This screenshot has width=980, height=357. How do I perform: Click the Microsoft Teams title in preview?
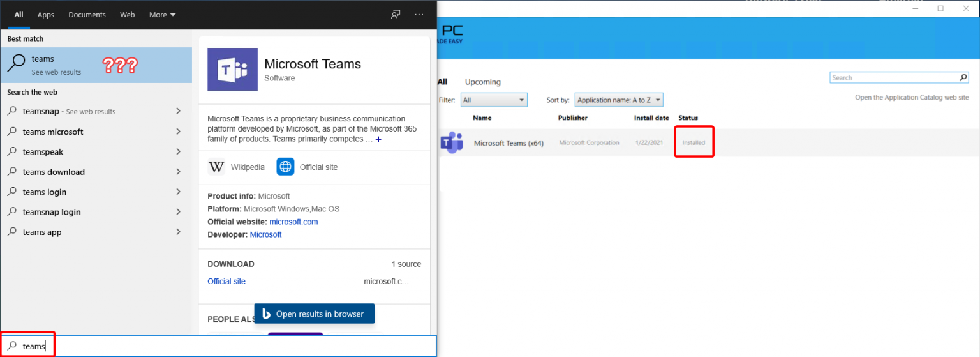tap(313, 64)
